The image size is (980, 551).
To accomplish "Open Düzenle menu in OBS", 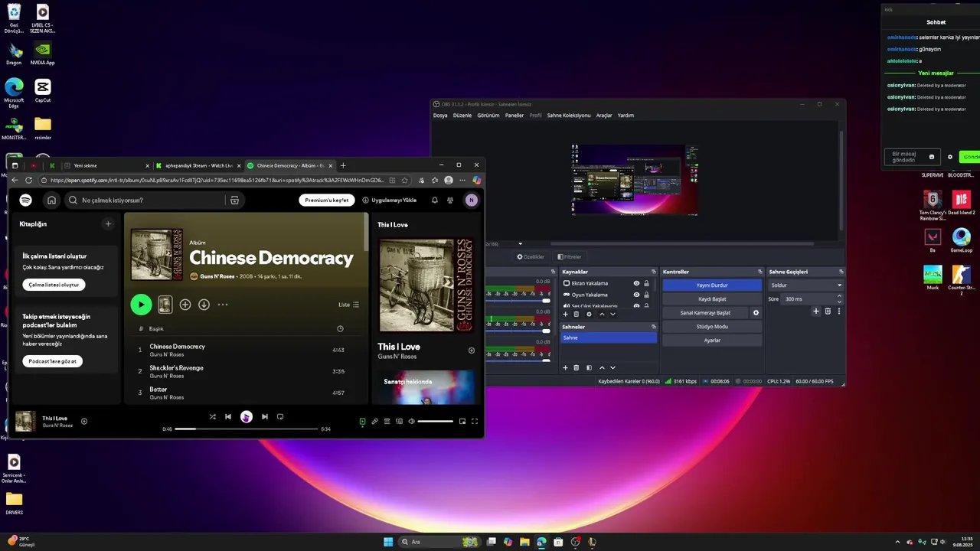I will (462, 116).
